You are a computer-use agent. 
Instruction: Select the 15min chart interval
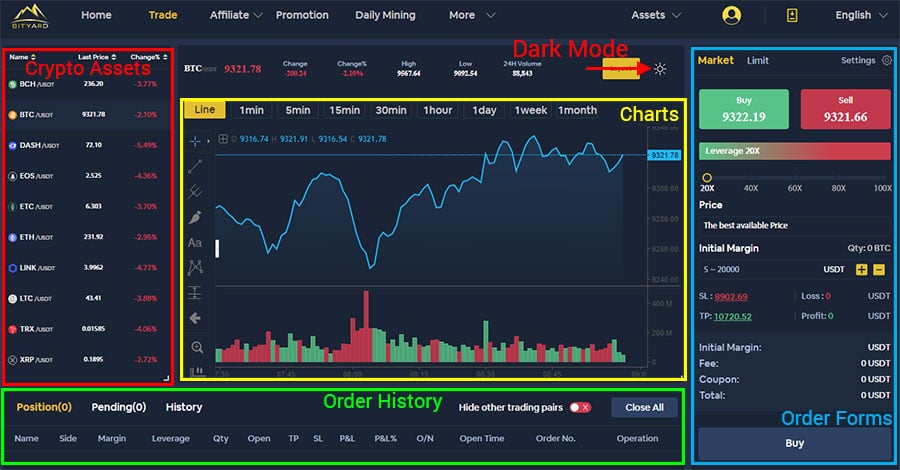(x=344, y=110)
